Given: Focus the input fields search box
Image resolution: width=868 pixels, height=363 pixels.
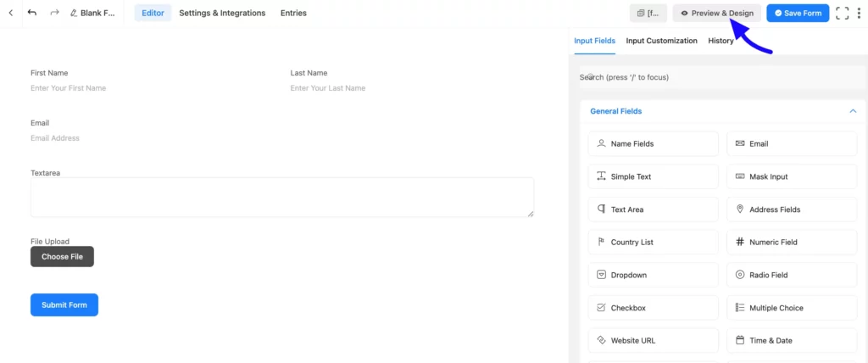Looking at the screenshot, I should pyautogui.click(x=719, y=77).
